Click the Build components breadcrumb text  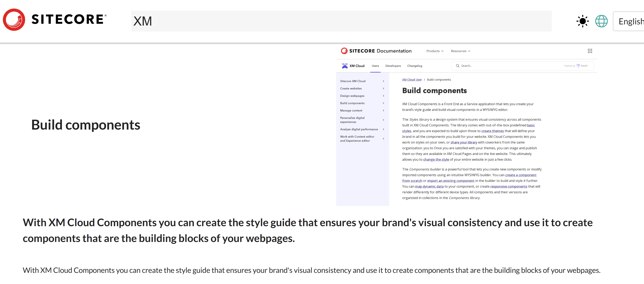[439, 80]
